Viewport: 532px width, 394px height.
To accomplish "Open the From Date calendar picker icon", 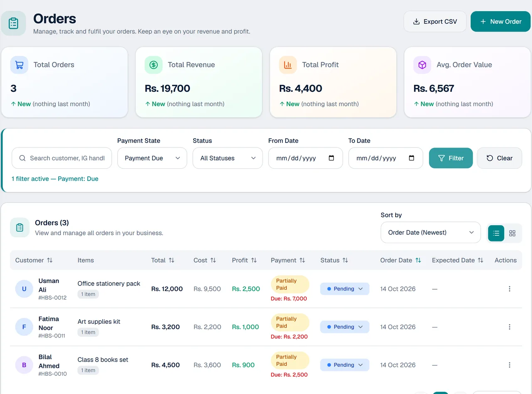I will pyautogui.click(x=331, y=158).
